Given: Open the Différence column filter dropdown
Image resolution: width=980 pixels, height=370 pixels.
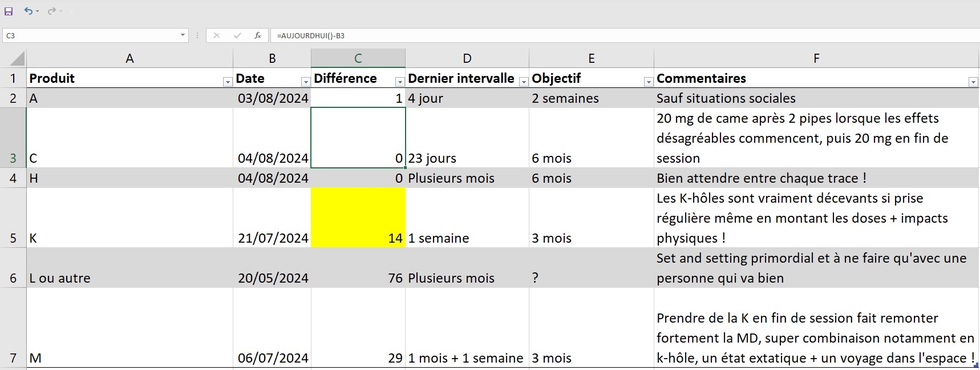Looking at the screenshot, I should (400, 82).
